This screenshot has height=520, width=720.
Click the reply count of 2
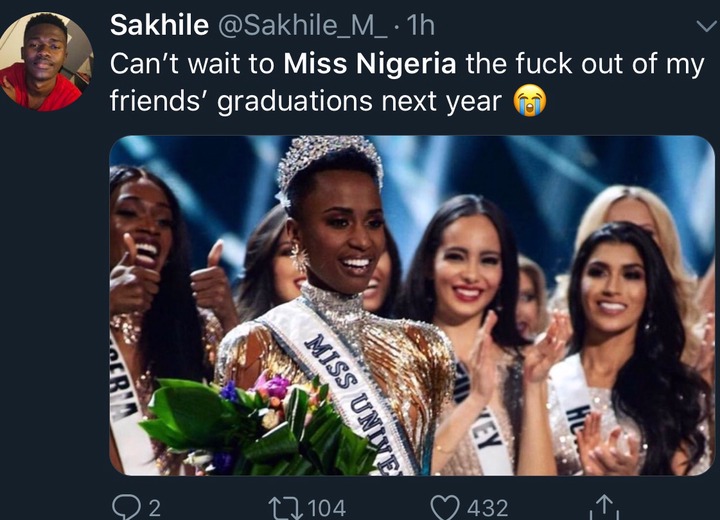click(154, 508)
